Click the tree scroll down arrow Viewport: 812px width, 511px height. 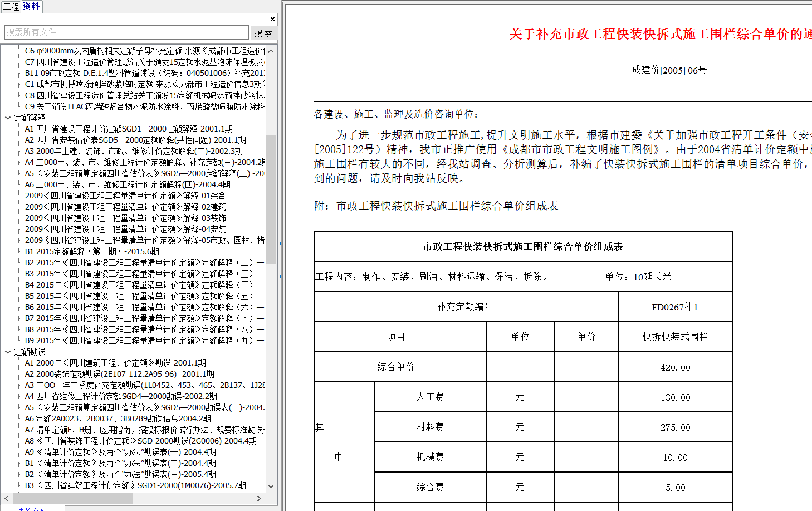click(x=271, y=486)
